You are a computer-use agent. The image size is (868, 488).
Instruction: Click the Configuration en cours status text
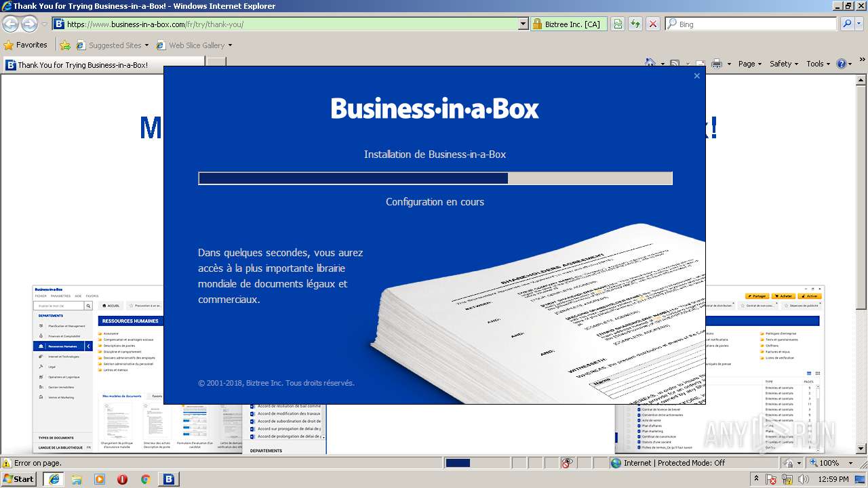point(435,202)
